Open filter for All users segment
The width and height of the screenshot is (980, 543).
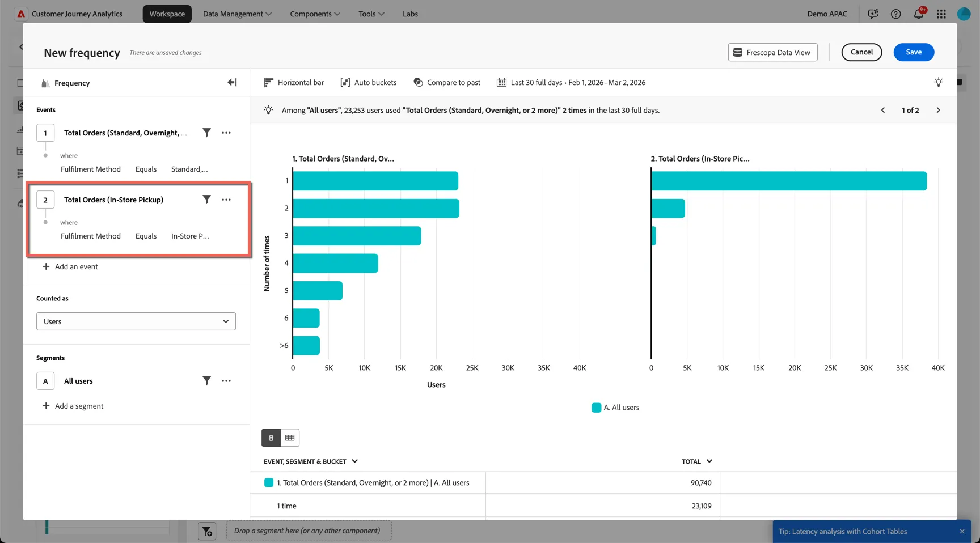coord(207,381)
